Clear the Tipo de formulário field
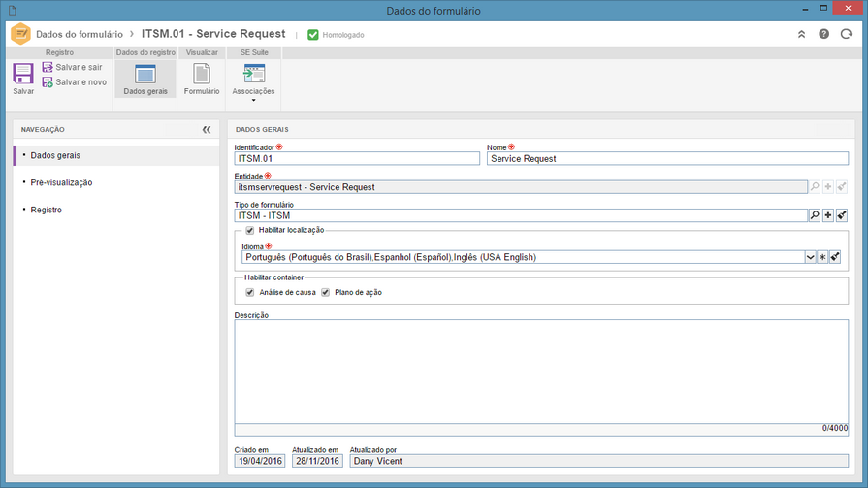 pos(842,215)
